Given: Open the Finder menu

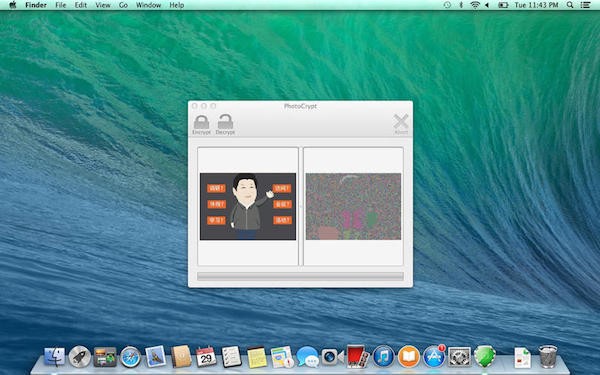Looking at the screenshot, I should coord(36,5).
